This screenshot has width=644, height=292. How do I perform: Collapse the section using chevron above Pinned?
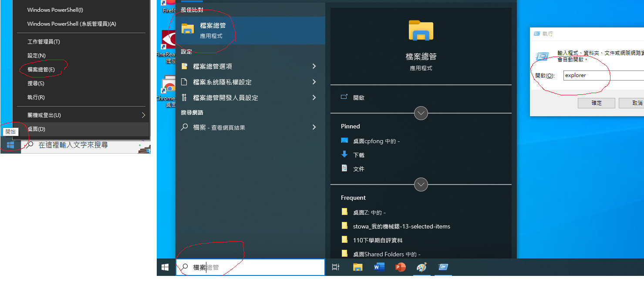pyautogui.click(x=421, y=113)
